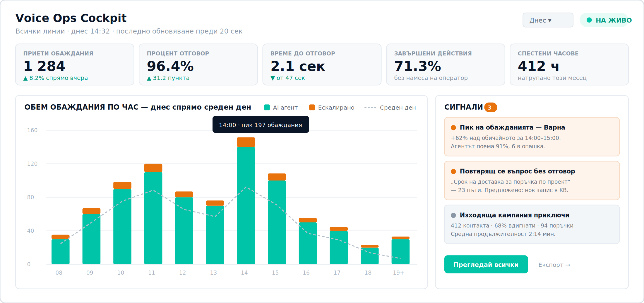Select the ПРОЦЕНТ ОТГОВОР card
The image size is (644, 303).
pos(198,64)
